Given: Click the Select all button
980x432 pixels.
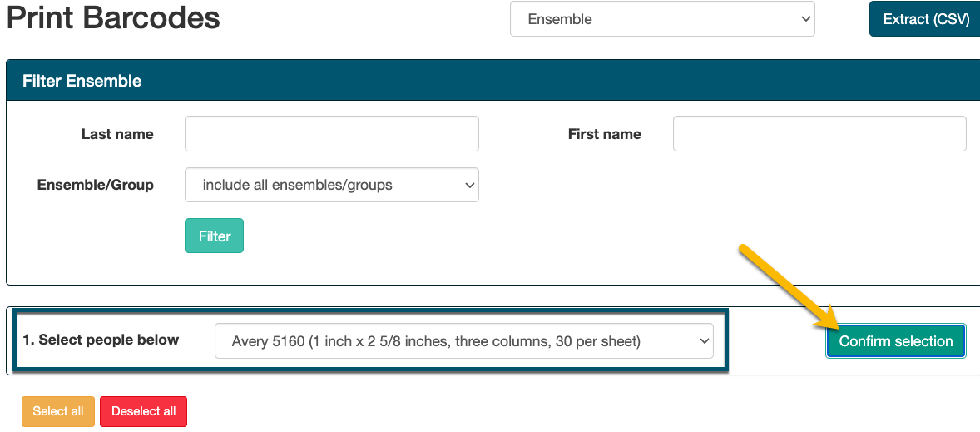Looking at the screenshot, I should tap(58, 411).
